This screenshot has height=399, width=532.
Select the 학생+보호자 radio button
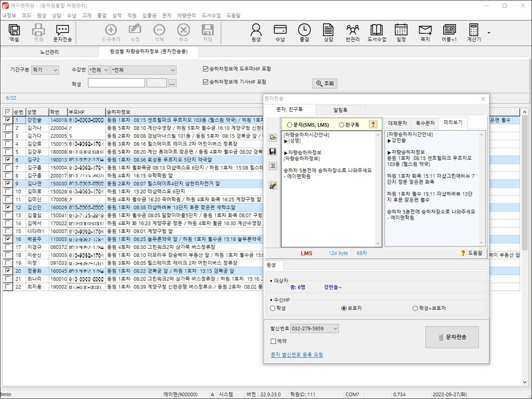click(x=415, y=308)
